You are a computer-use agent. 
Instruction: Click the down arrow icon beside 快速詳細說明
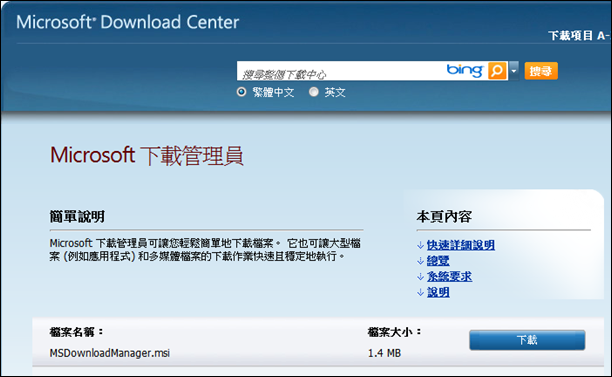420,245
